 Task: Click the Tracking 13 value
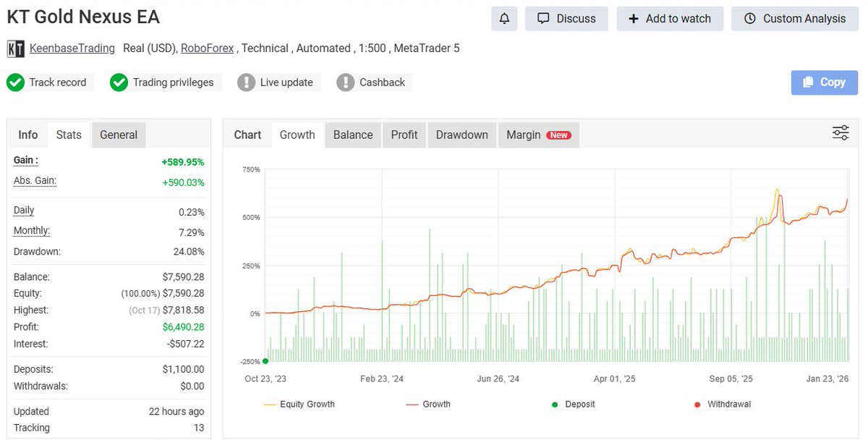(198, 428)
